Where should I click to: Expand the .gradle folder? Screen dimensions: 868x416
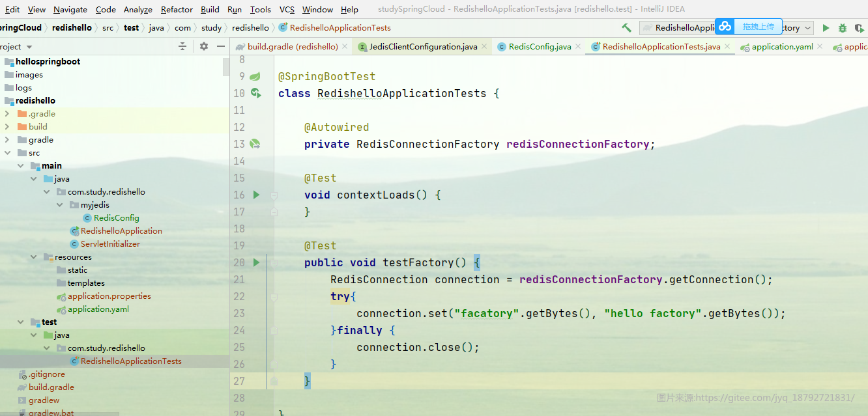point(8,114)
